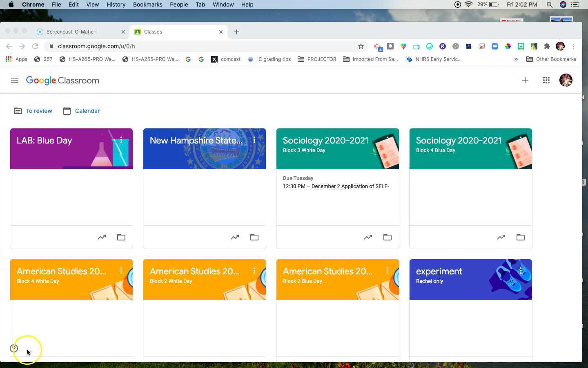Open Drive folder for Sociology Block 4 Blue Day
Image resolution: width=588 pixels, height=368 pixels.
(521, 237)
